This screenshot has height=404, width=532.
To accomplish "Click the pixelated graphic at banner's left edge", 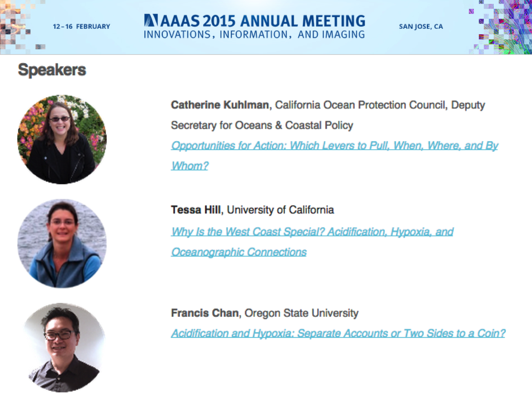I will pos(22,26).
